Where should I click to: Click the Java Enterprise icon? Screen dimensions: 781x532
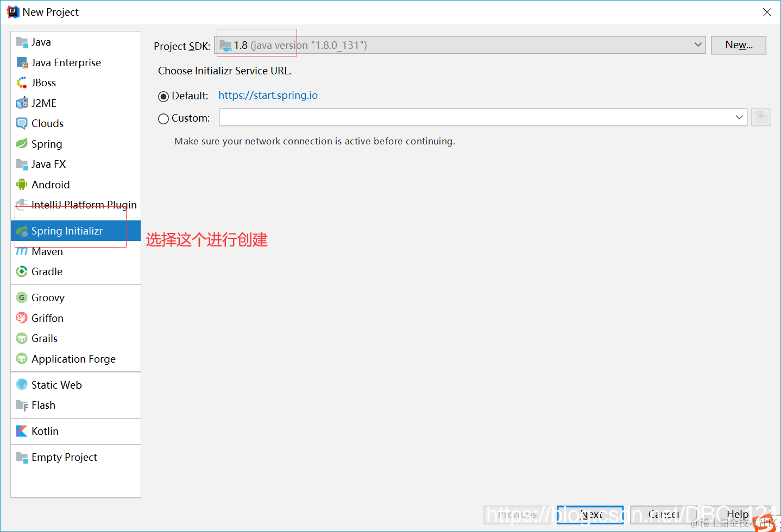pos(22,62)
